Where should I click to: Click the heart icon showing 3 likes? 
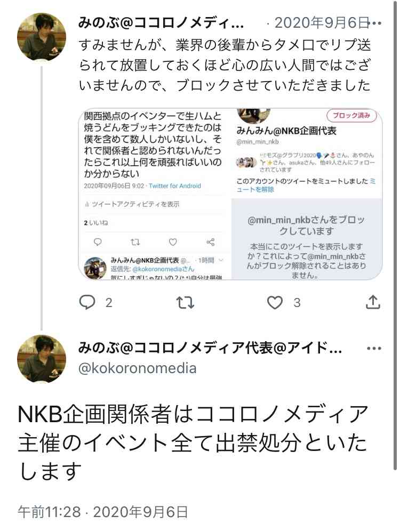pos(275,302)
